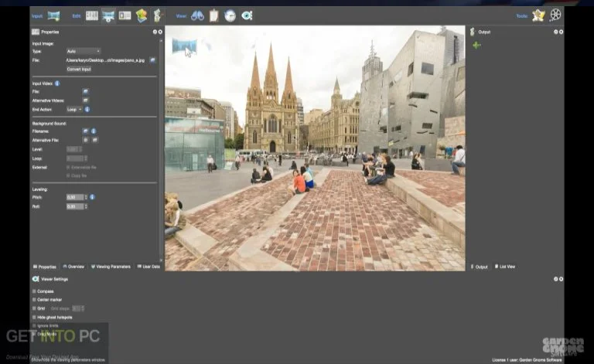Enable the Compass checkbox
This screenshot has width=594, height=364.
click(x=34, y=291)
